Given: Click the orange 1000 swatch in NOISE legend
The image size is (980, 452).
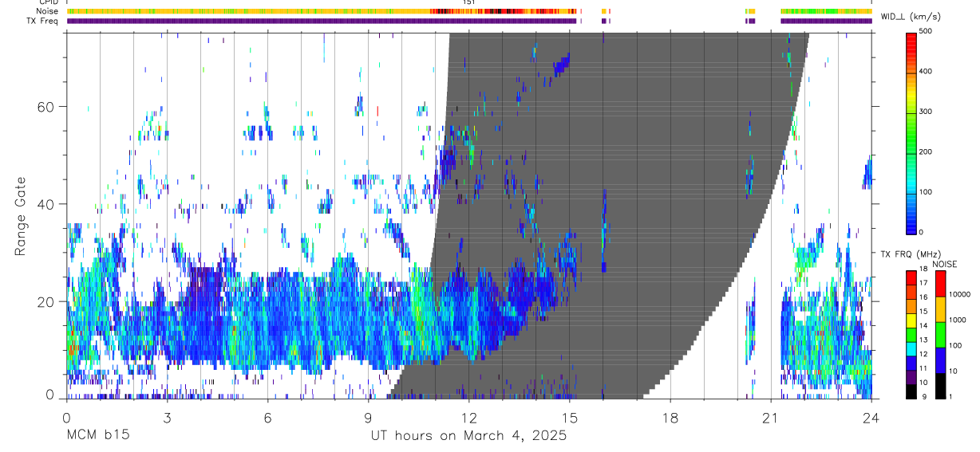Looking at the screenshot, I should tap(940, 309).
